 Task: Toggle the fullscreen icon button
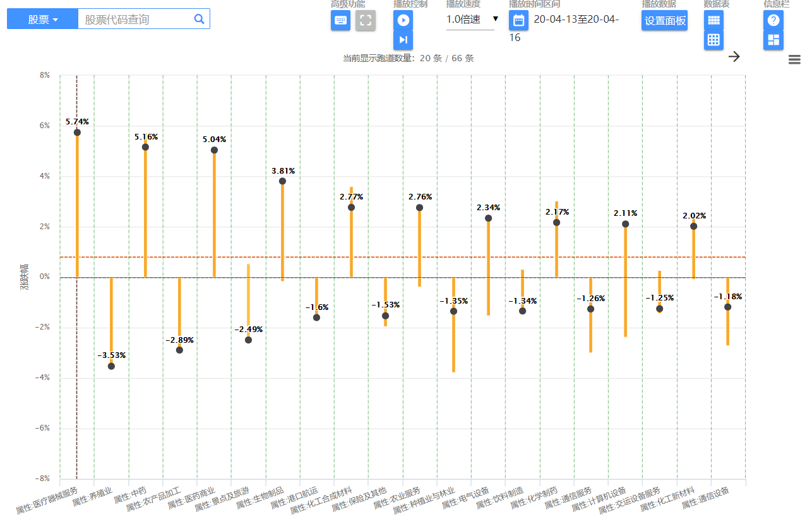(365, 20)
